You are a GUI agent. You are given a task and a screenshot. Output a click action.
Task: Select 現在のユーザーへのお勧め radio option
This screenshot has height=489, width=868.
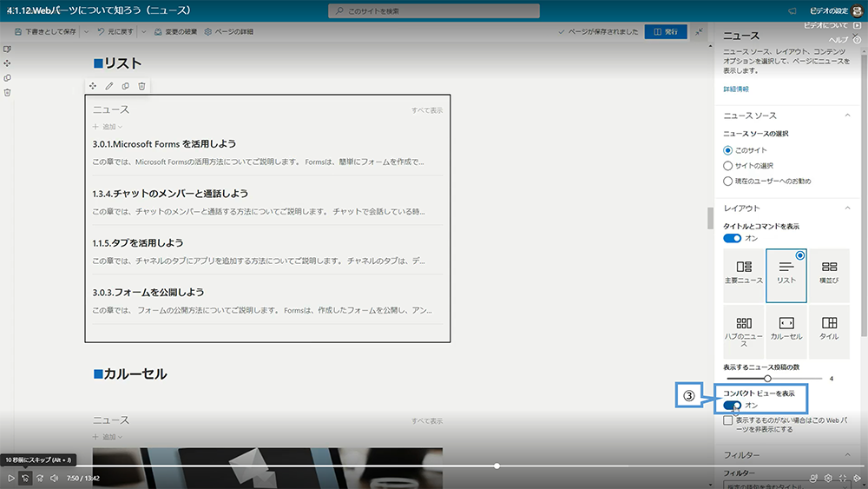coord(727,181)
